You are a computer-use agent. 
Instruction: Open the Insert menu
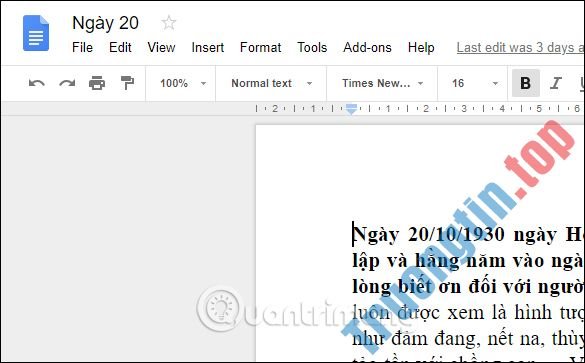[x=208, y=48]
